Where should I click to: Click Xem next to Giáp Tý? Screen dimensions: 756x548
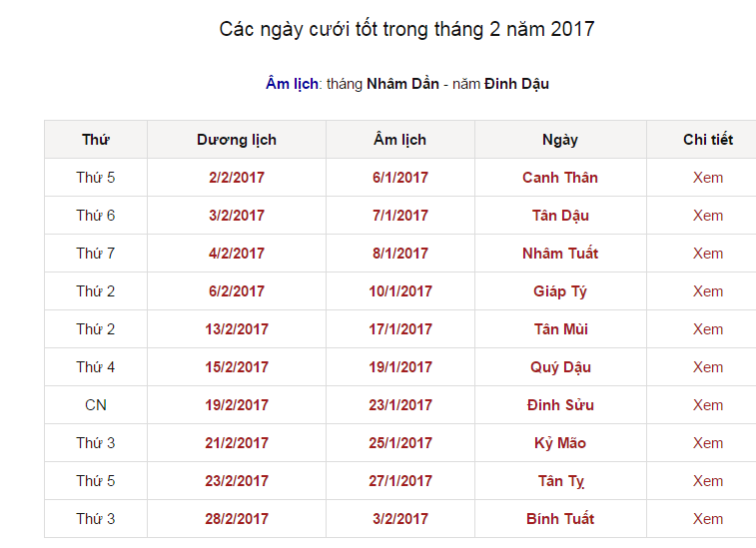pos(708,291)
